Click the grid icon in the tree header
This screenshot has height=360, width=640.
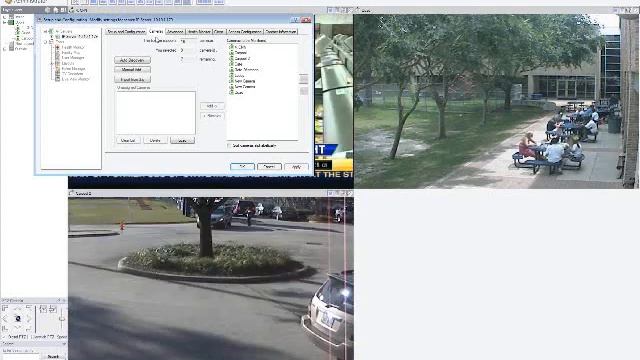(x=63, y=10)
